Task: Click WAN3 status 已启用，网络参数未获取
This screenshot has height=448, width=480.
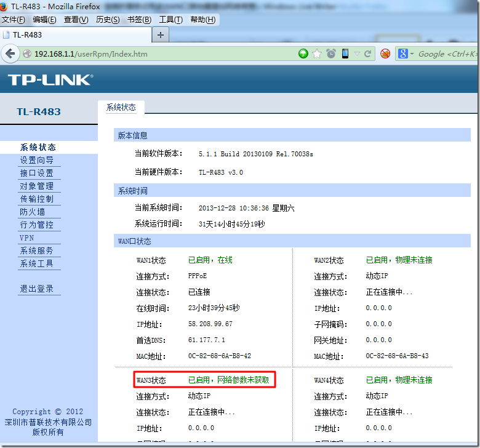Action: pyautogui.click(x=229, y=380)
